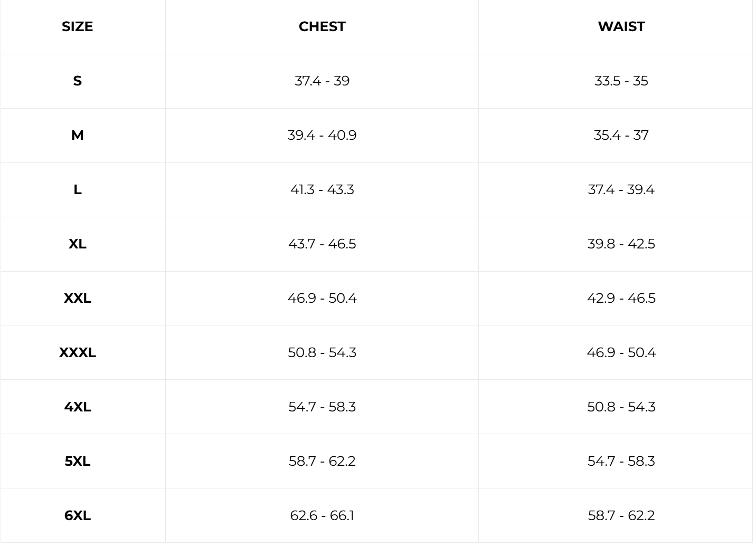The image size is (756, 547).
Task: Click chest value 39.4 - 40.9 for M
Action: coord(322,135)
